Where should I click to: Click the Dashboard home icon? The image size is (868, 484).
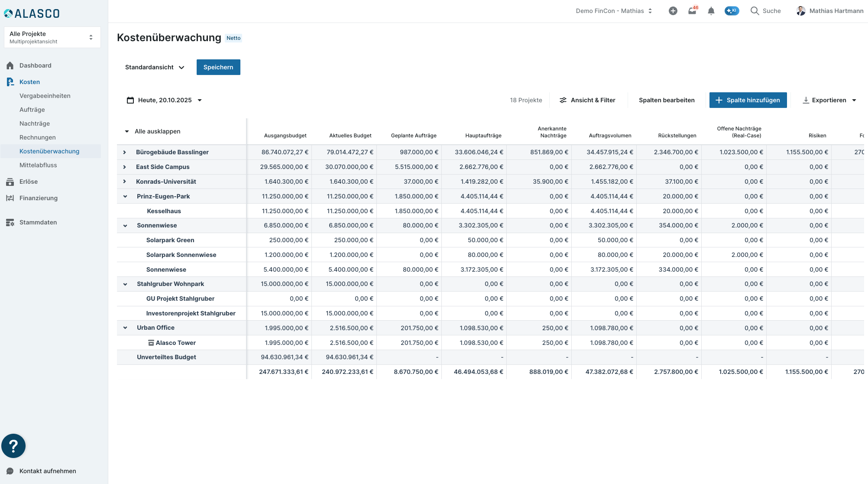pos(10,65)
